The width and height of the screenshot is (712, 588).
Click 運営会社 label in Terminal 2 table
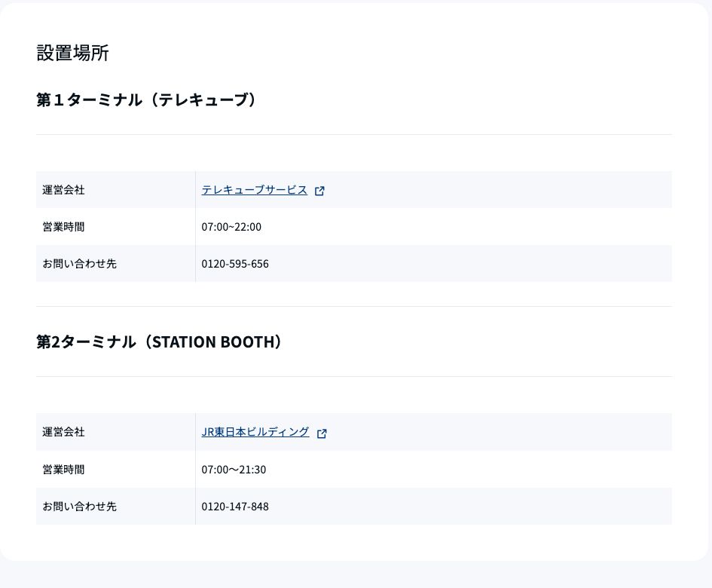tap(63, 432)
